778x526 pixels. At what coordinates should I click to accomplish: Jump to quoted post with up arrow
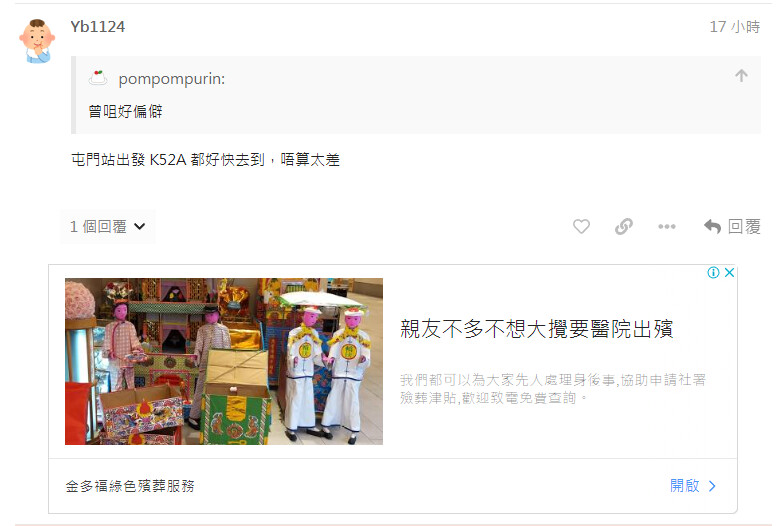click(741, 76)
